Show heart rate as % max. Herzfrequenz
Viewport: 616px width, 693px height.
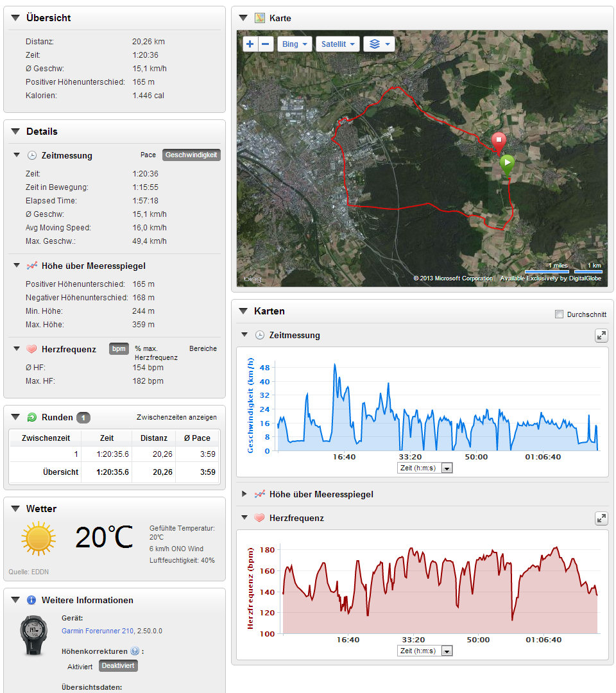[156, 352]
